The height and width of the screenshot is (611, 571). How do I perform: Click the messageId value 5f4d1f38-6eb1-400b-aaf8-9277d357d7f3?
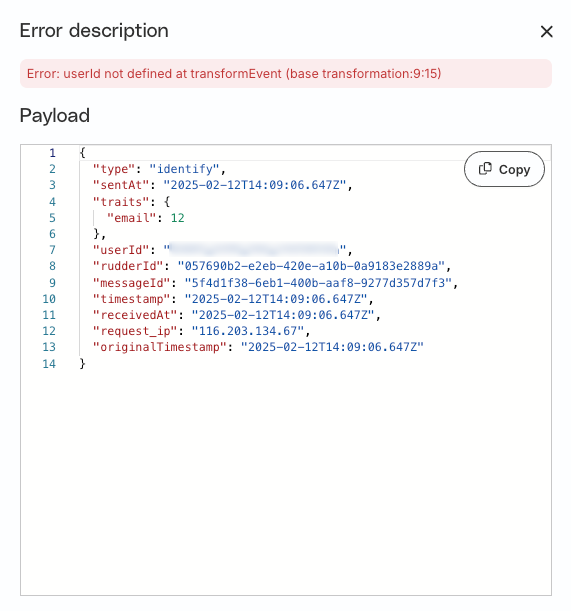point(318,283)
